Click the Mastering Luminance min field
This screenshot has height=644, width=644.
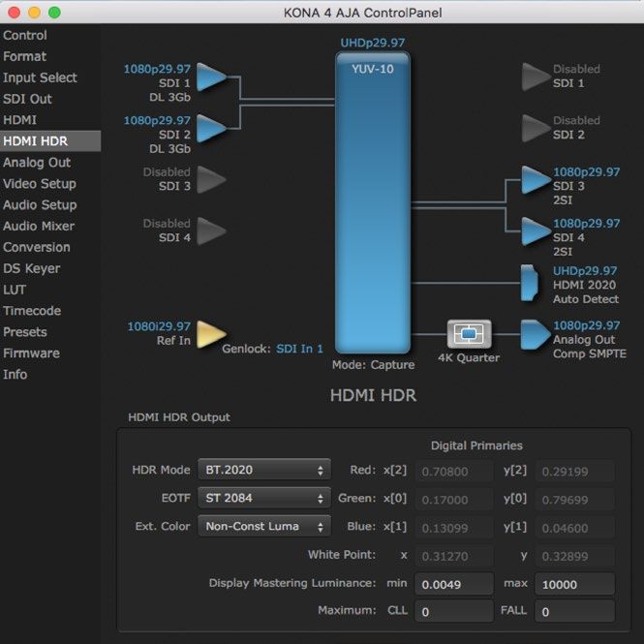pos(454,584)
